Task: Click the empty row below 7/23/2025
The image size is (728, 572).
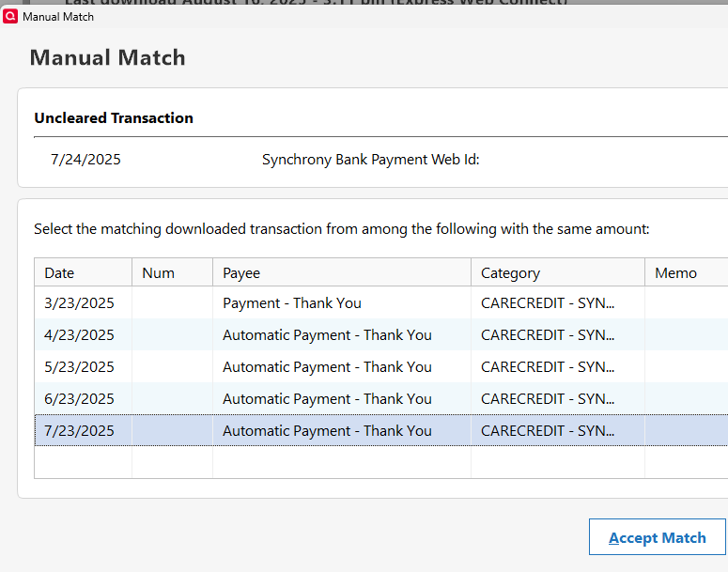Action: tap(326, 462)
